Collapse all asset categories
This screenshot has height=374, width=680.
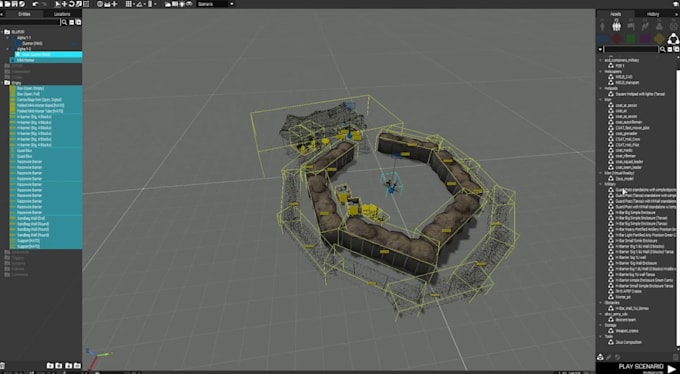pyautogui.click(x=670, y=49)
